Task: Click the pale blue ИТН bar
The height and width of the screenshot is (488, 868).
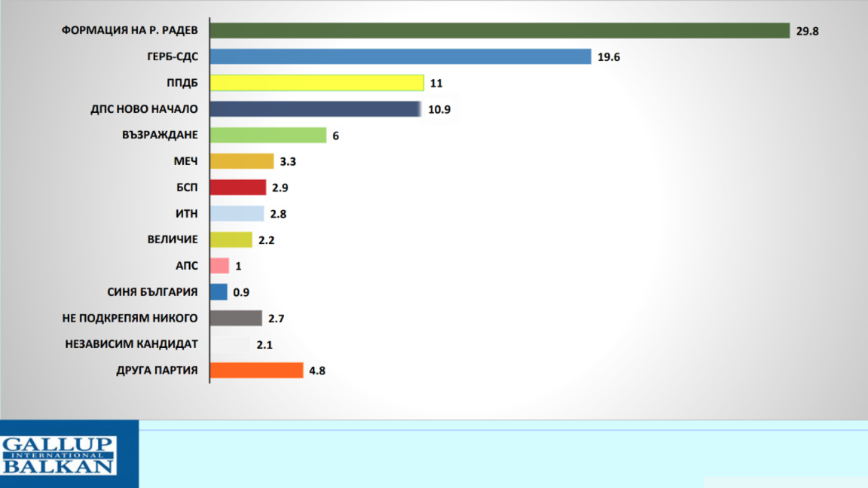Action: click(x=237, y=214)
